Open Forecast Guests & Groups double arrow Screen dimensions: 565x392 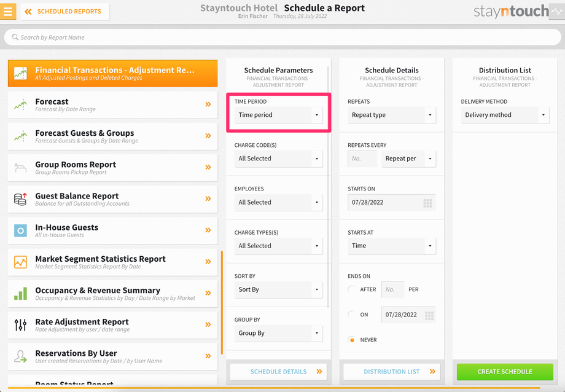click(208, 136)
